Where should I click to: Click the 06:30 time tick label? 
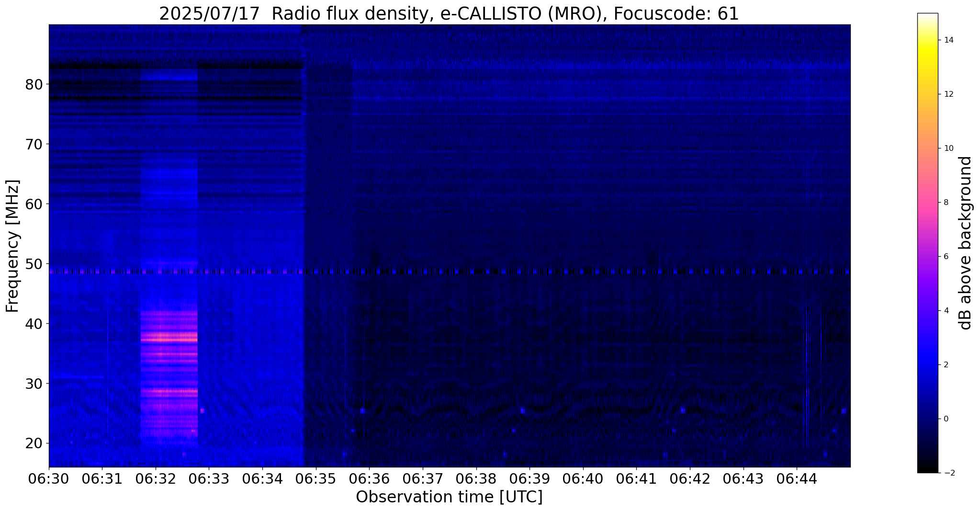(x=49, y=478)
